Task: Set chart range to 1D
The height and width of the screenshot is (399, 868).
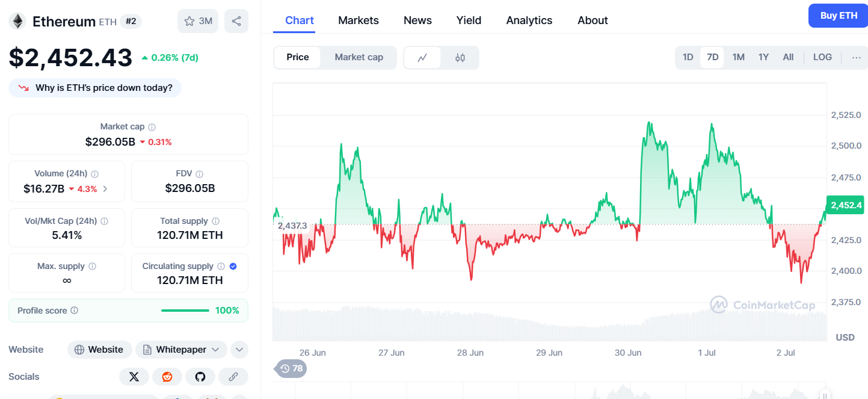Action: [x=688, y=57]
